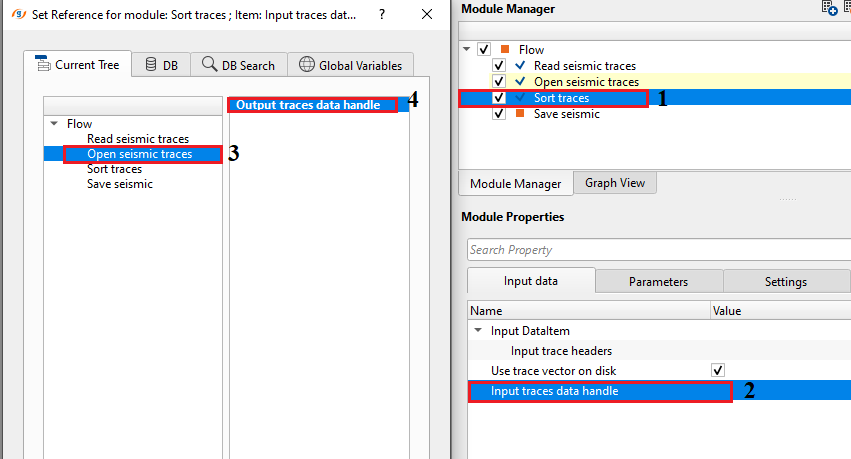Screen dimensions: 851x459
Task: Collapse the Input DataItem group
Action: click(478, 331)
